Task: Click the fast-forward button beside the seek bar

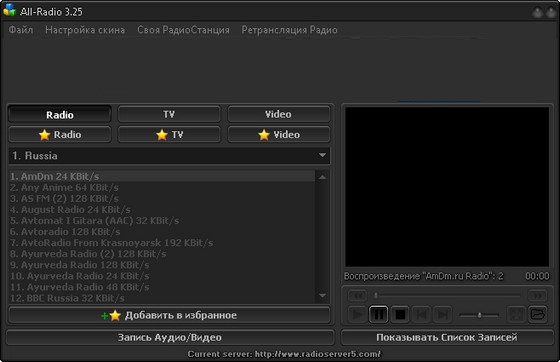Action: (538, 296)
